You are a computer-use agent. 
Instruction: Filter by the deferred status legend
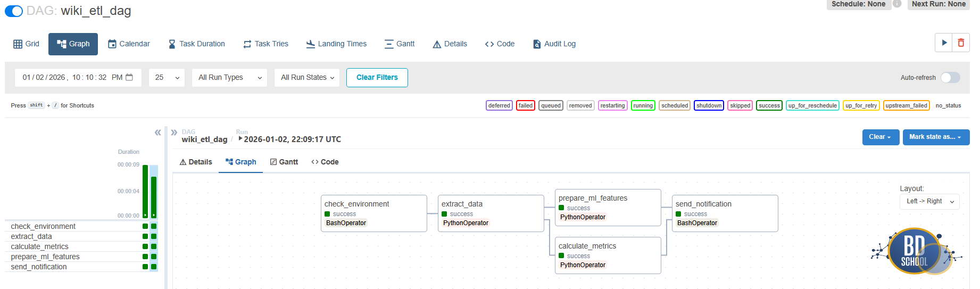499,105
